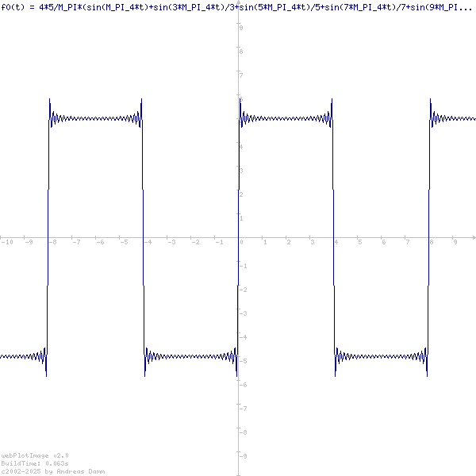
Task: Click the f0(t) formula text
Action: (236, 7)
